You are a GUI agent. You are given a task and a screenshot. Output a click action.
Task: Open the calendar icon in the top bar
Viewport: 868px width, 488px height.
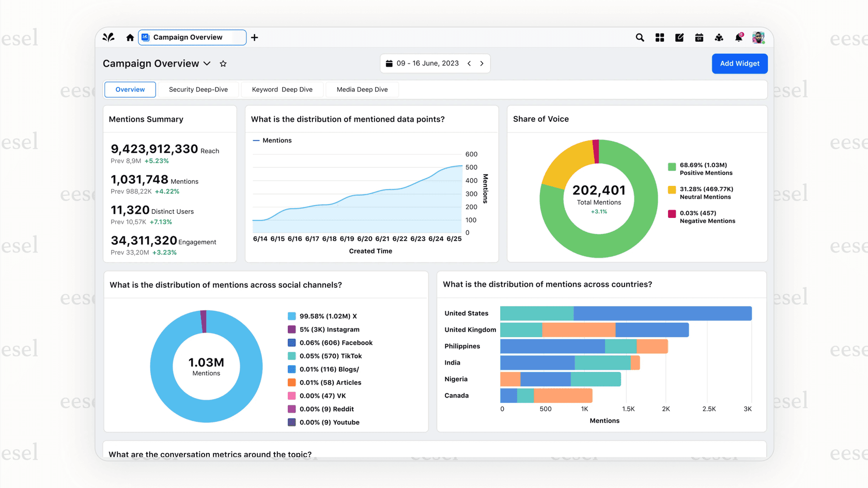699,37
